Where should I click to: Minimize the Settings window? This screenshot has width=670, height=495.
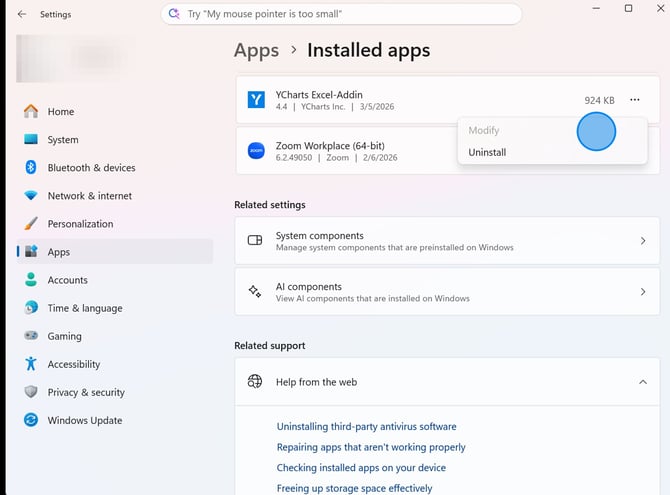click(596, 8)
